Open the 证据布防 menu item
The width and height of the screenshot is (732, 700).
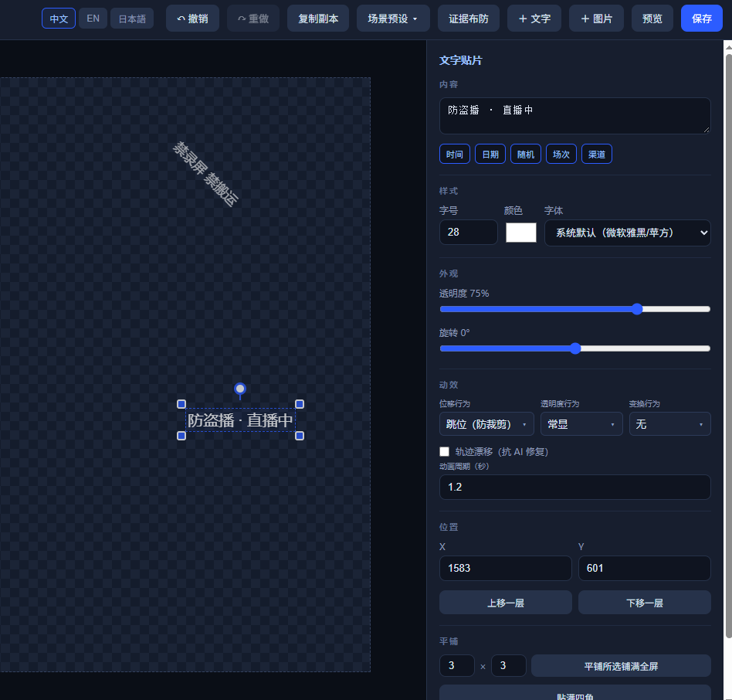pyautogui.click(x=468, y=19)
